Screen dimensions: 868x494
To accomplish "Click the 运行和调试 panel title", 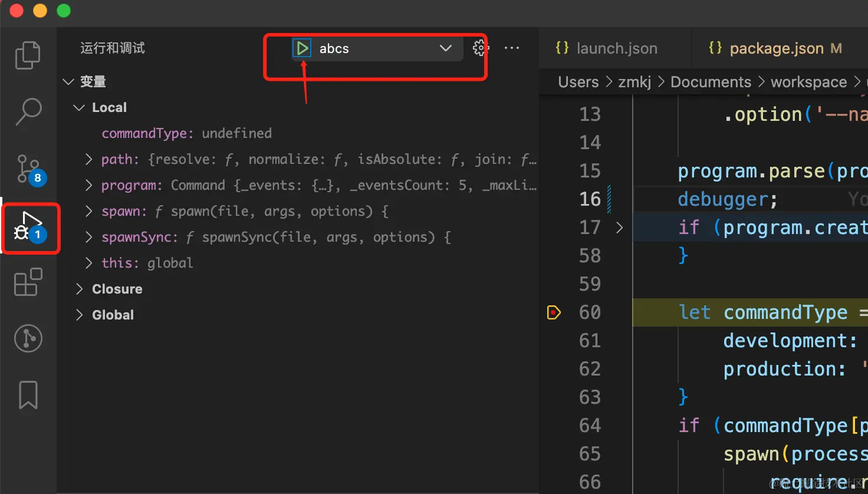I will [x=113, y=48].
